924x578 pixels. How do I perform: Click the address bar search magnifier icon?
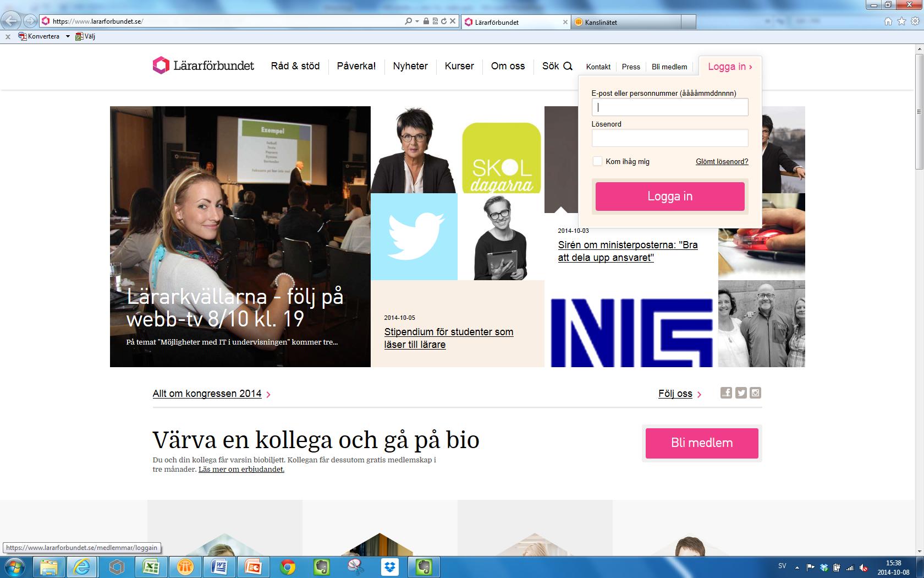click(408, 21)
